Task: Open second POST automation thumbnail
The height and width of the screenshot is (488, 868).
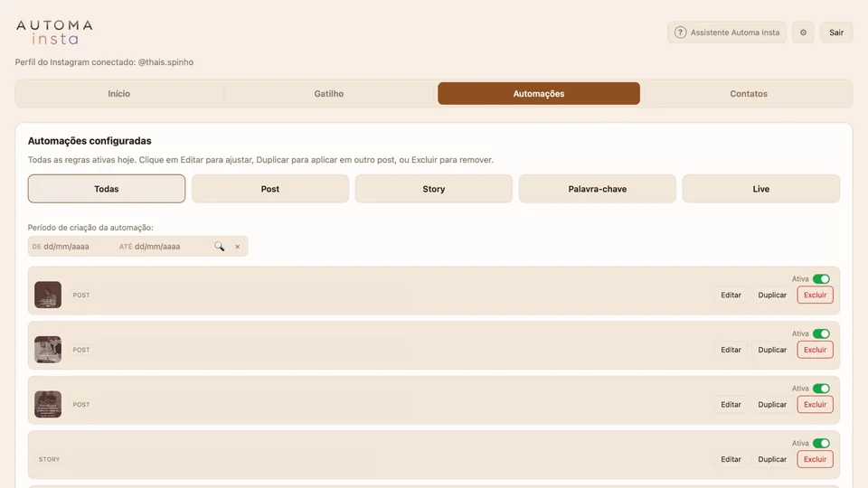Action: 48,350
